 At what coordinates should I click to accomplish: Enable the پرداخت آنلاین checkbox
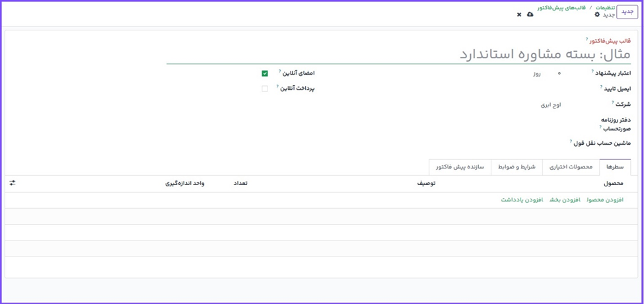[265, 89]
